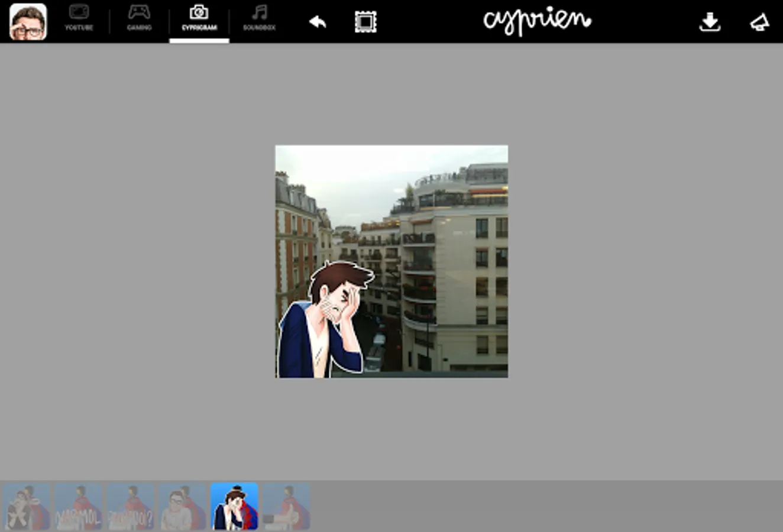Viewport: 783px width, 532px height.
Task: Choose the first white-text sticker thumbnail
Action: (x=79, y=507)
